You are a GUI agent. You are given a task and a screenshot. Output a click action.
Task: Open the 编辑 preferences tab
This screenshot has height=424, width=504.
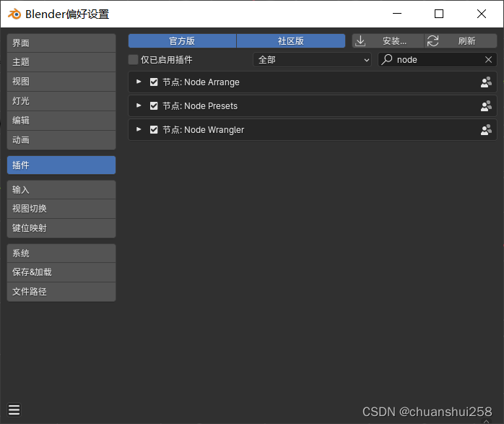[61, 121]
